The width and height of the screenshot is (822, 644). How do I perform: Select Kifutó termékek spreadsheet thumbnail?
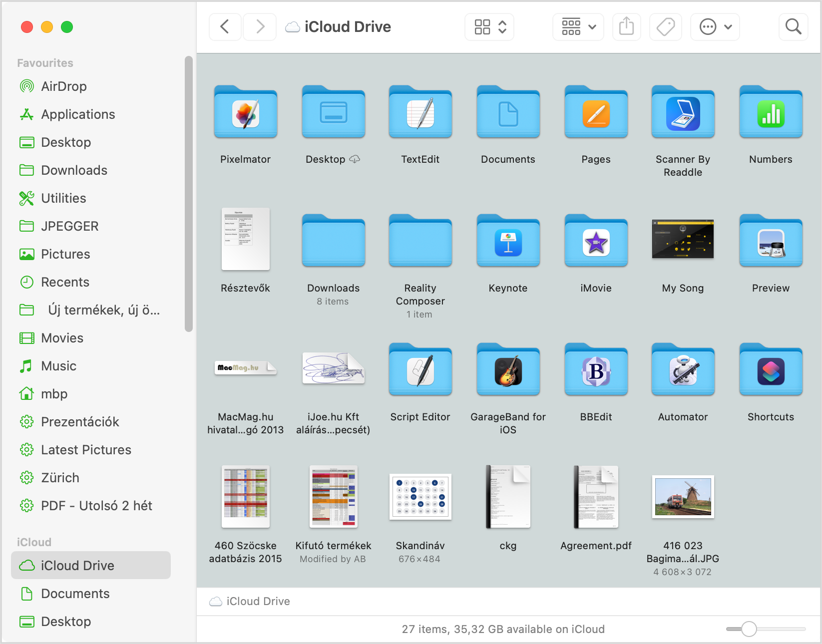[x=333, y=497]
